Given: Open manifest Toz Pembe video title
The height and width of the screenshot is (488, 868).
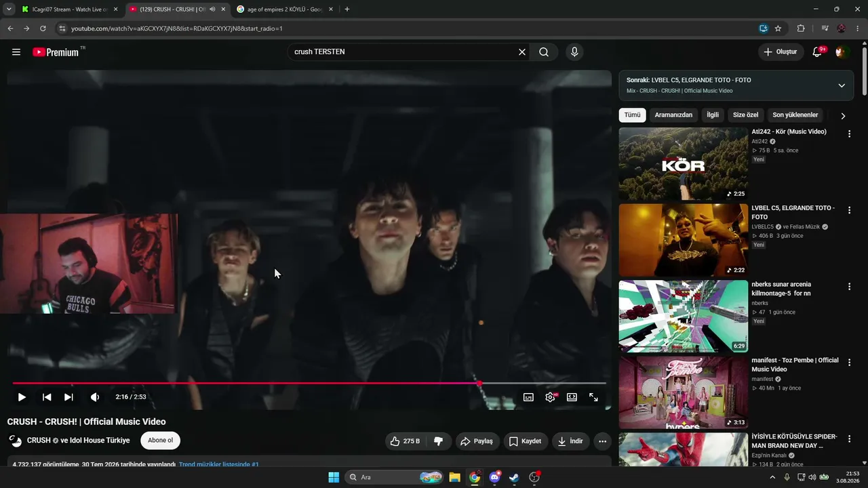Looking at the screenshot, I should pyautogui.click(x=795, y=365).
